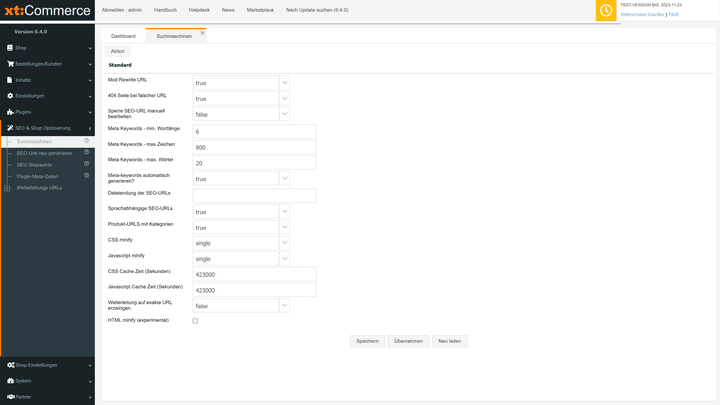This screenshot has width=720, height=405.
Task: Close the Suchmaschinen tab
Action: tap(202, 33)
